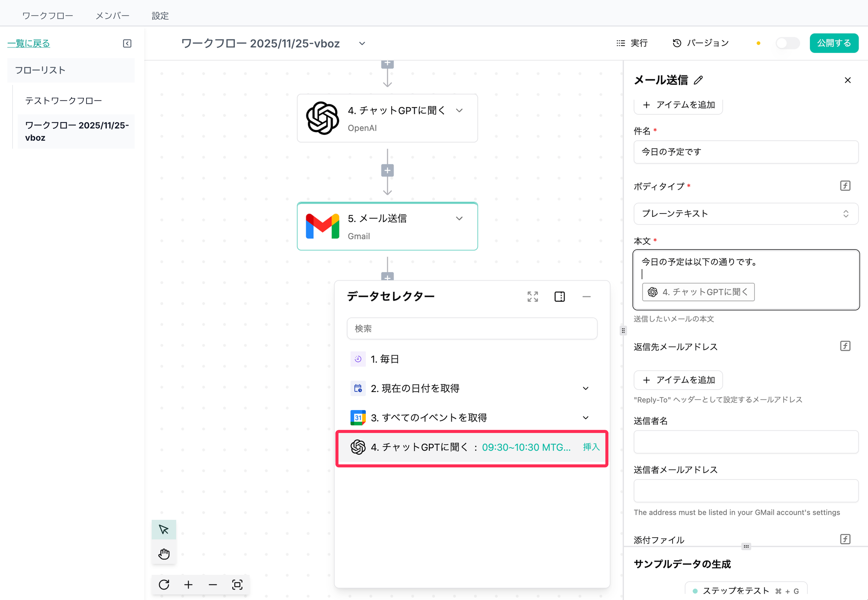
Task: Toggle dynamic value for ボディタイプ
Action: click(x=845, y=186)
